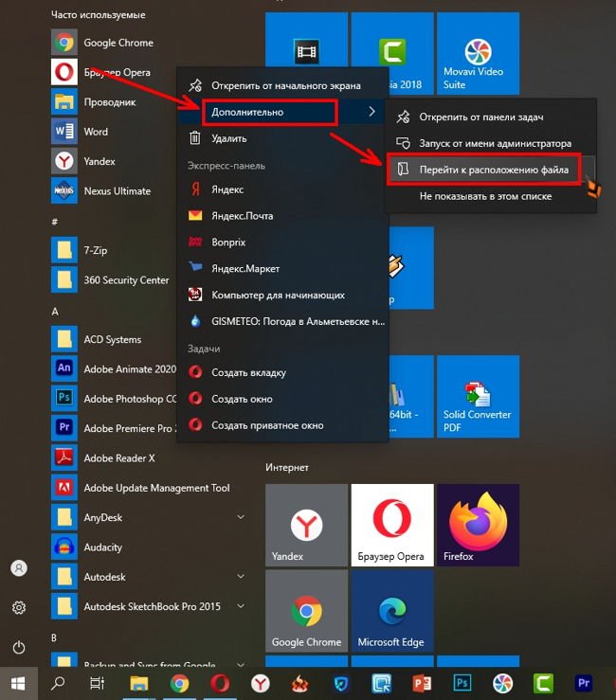Screen dimensions: 616x700
Task: Click the Windows Start button
Action: (x=18, y=684)
